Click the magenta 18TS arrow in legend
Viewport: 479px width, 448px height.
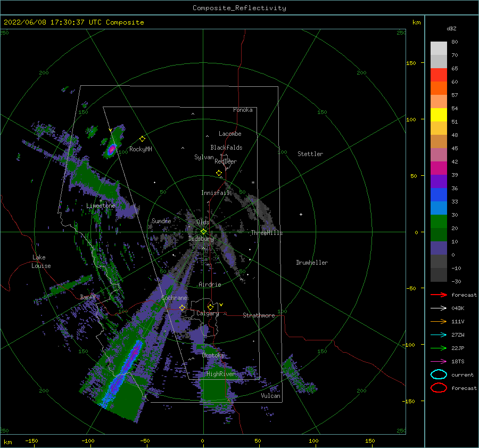tap(439, 361)
